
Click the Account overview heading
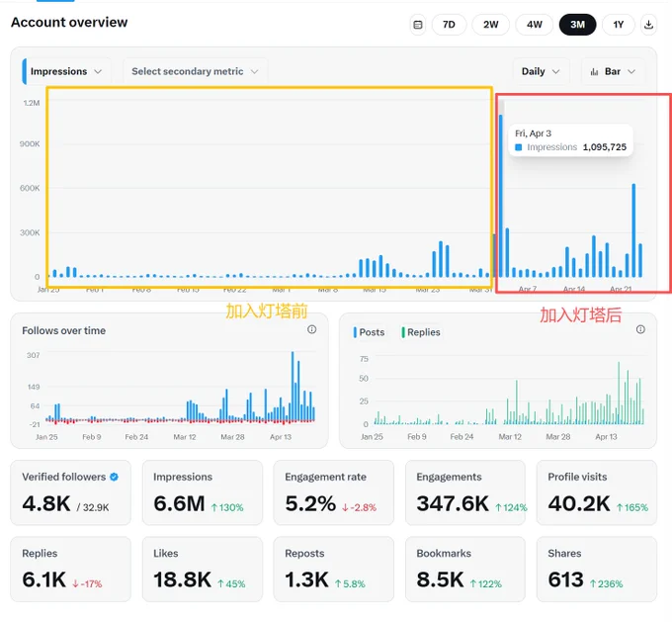(69, 23)
